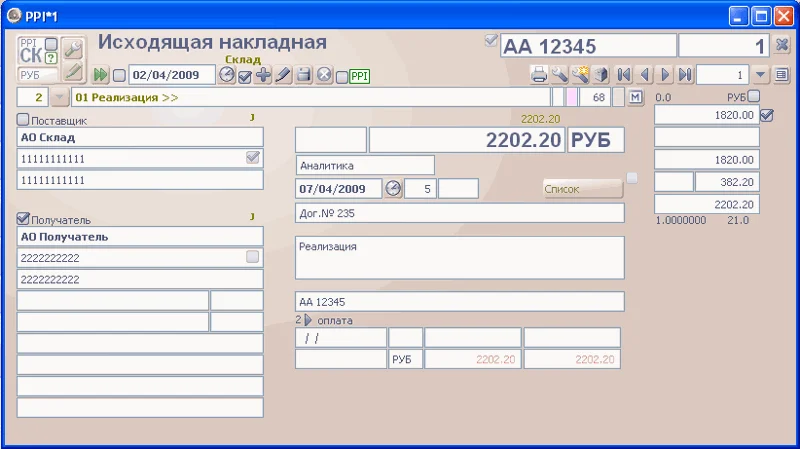Image resolution: width=800 pixels, height=449 pixels.
Task: Click the plain wrench settings icon
Action: 560,75
